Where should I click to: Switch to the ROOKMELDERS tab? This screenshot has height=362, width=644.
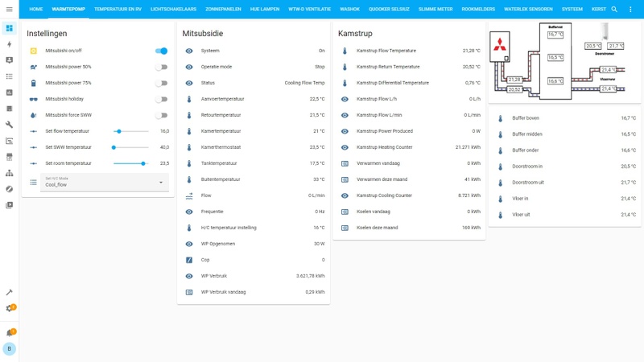478,9
